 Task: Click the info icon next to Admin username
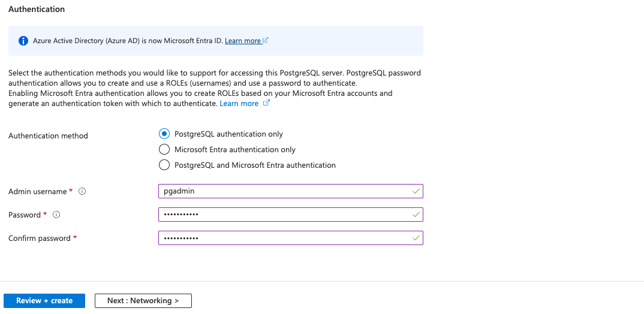[83, 192]
